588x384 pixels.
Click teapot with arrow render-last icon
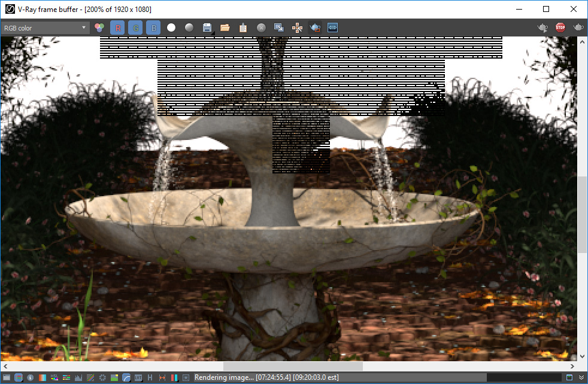pyautogui.click(x=542, y=28)
